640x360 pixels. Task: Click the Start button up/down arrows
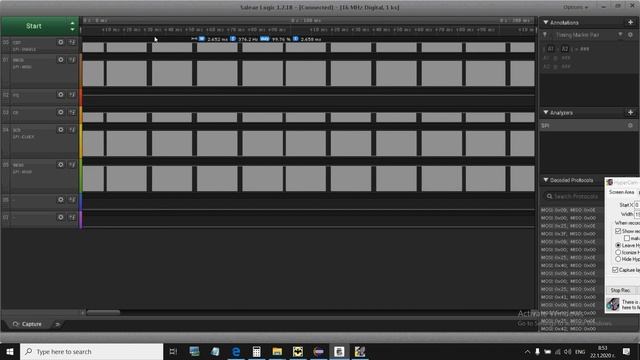point(72,26)
